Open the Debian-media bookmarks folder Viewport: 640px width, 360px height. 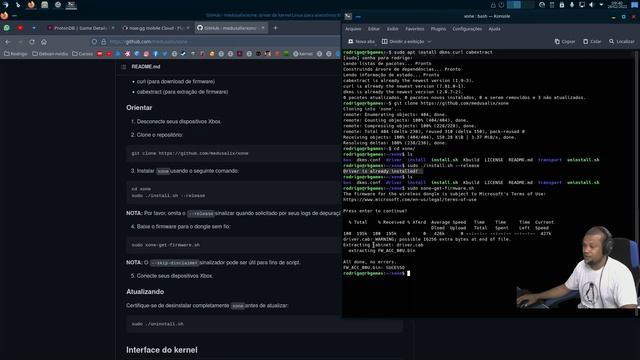[x=50, y=53]
